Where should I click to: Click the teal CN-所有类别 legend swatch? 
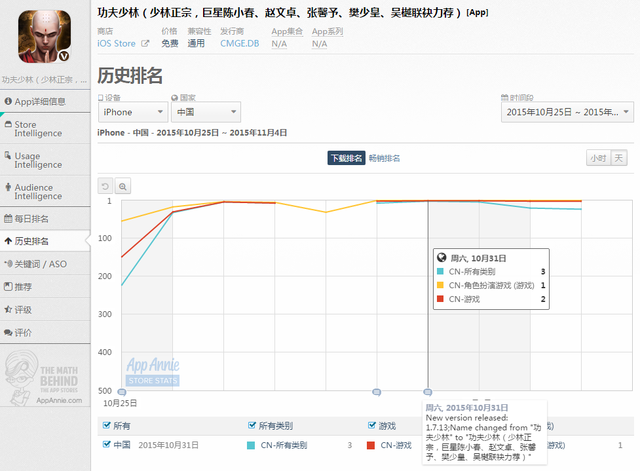point(251,445)
